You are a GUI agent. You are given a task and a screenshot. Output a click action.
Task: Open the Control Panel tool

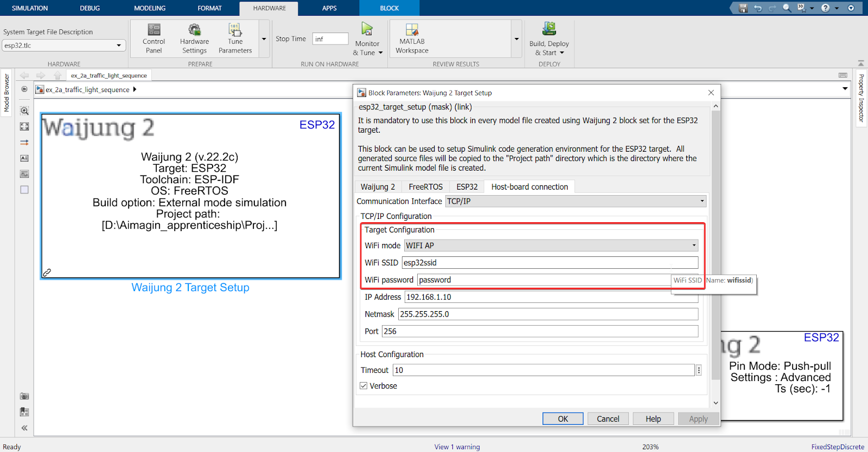pos(154,38)
